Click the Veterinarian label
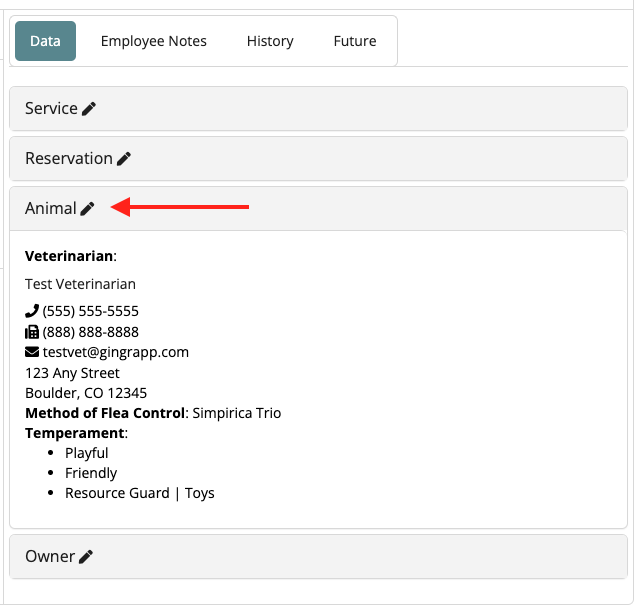 coord(71,256)
